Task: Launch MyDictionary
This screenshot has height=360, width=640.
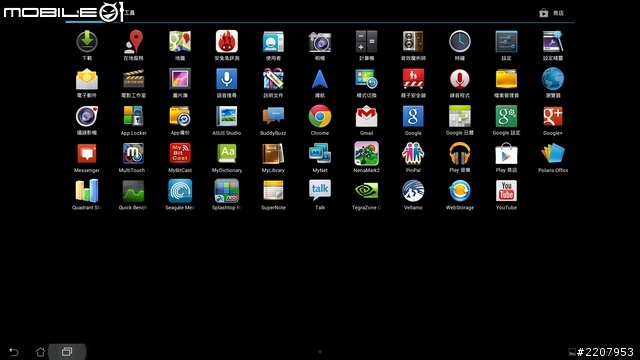Action: click(227, 154)
